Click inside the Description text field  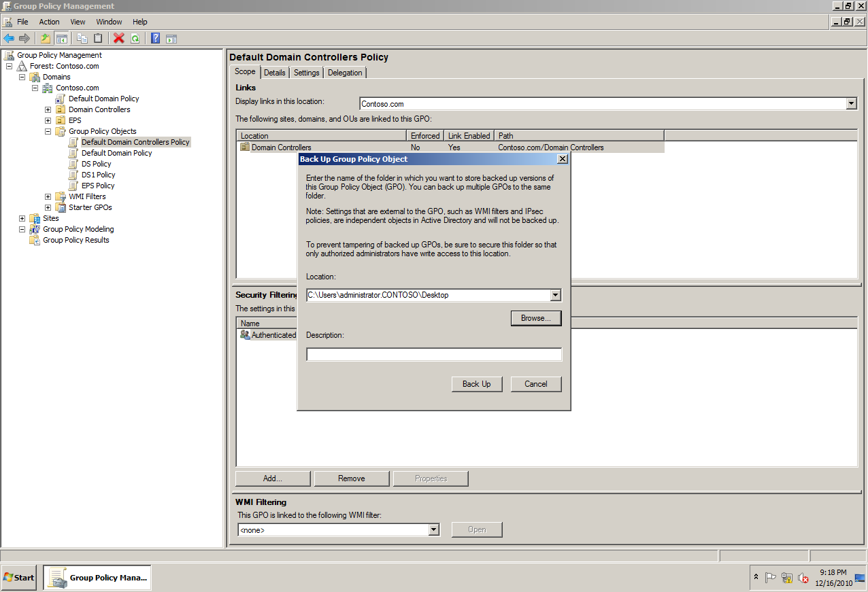click(x=433, y=354)
